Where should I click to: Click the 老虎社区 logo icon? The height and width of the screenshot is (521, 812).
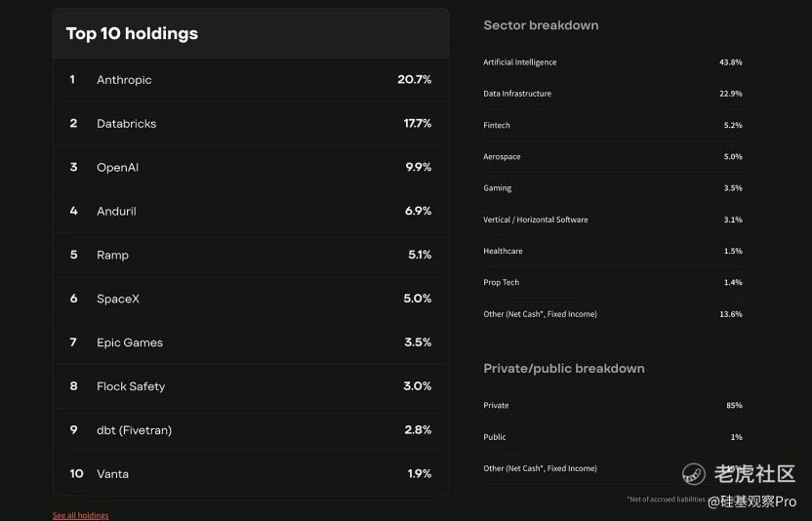pyautogui.click(x=693, y=474)
